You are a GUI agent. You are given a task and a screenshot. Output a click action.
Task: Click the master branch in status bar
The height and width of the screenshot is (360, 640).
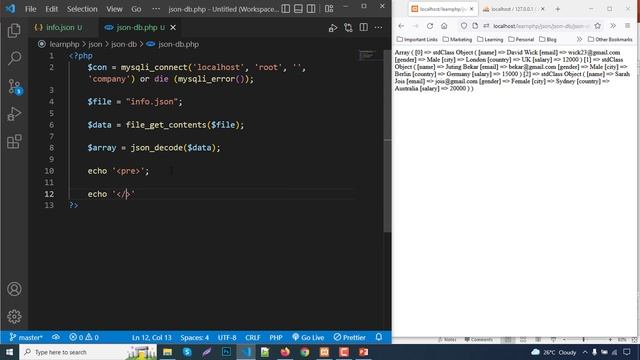pos(26,337)
